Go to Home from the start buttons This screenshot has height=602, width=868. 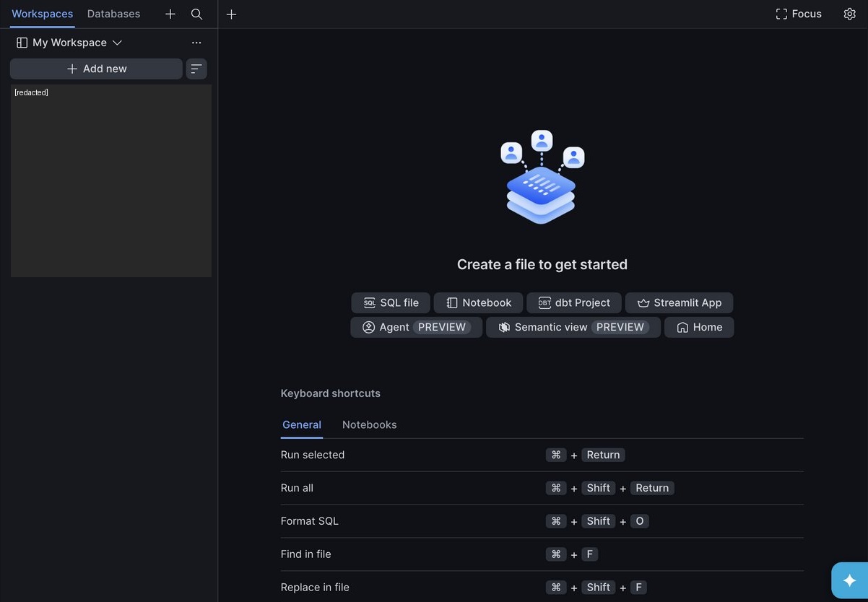pyautogui.click(x=699, y=327)
